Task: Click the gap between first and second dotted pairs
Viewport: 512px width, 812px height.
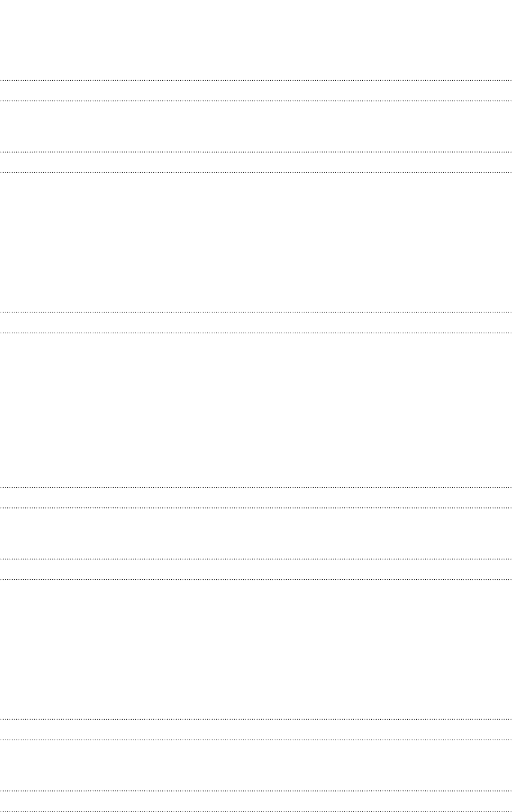Action: (x=256, y=126)
